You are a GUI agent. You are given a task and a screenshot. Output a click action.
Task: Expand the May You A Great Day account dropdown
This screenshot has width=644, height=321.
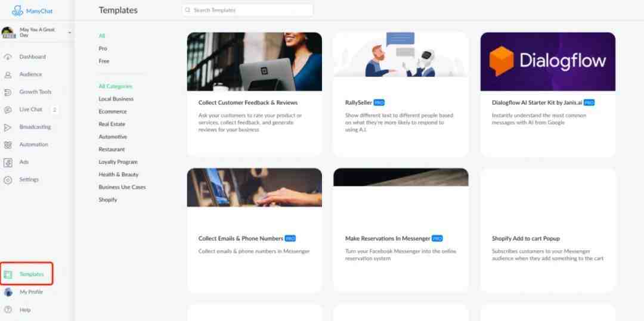pyautogui.click(x=69, y=32)
